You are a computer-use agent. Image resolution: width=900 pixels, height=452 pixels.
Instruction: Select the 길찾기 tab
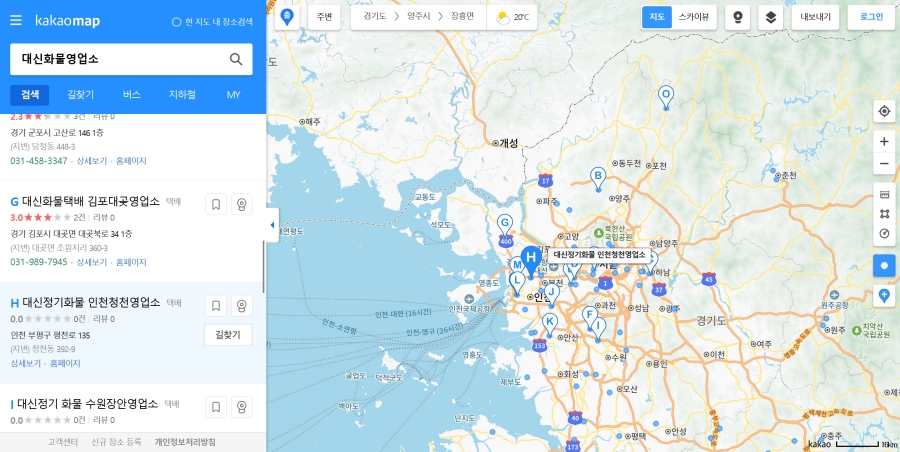pyautogui.click(x=81, y=95)
